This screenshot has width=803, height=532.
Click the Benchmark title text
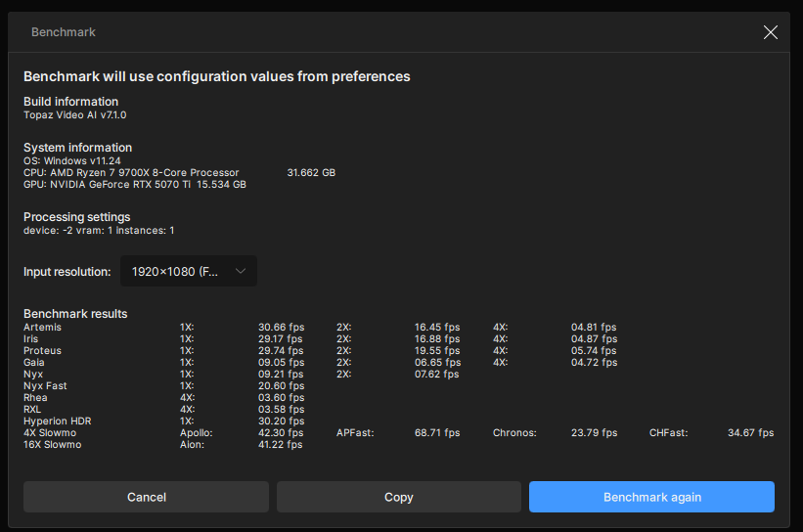pos(64,32)
